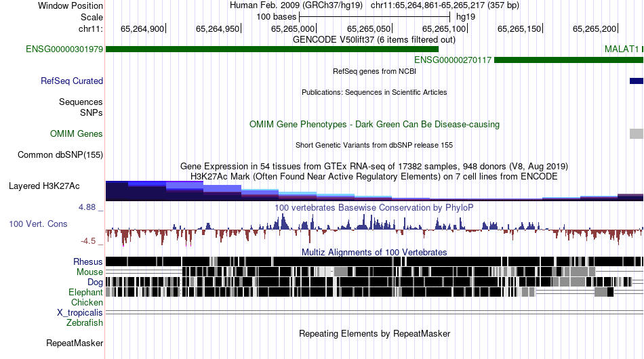
Task: Open the Layered H3K27Ac track label
Action: point(44,186)
